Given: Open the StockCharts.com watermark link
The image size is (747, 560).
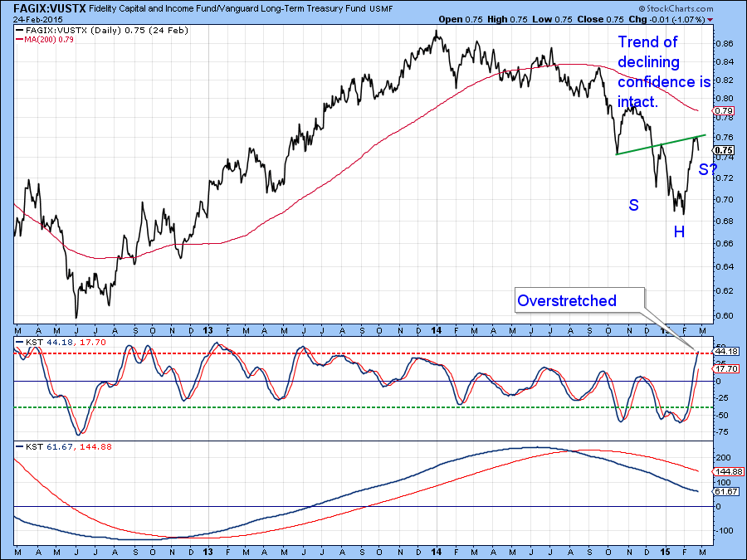Looking at the screenshot, I should 676,8.
